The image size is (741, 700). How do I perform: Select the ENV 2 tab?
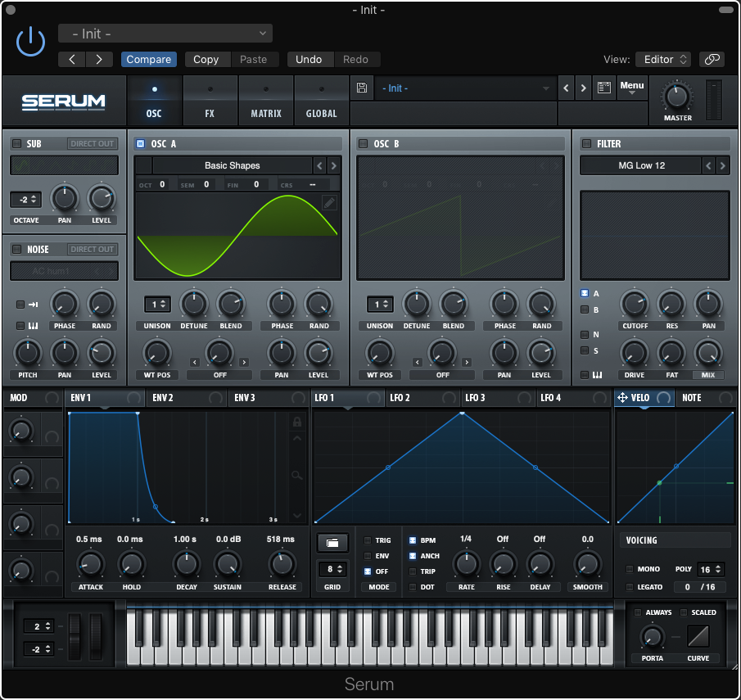coord(187,398)
